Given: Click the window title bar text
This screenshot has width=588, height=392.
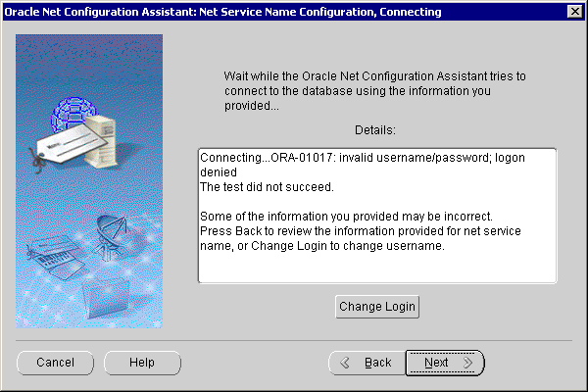Looking at the screenshot, I should pyautogui.click(x=223, y=12).
